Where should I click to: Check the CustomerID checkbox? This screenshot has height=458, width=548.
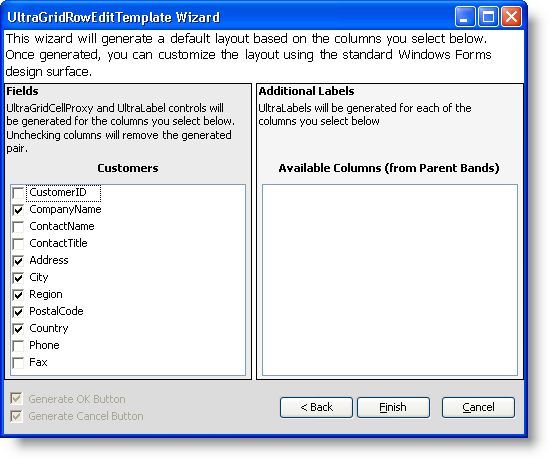pyautogui.click(x=18, y=193)
